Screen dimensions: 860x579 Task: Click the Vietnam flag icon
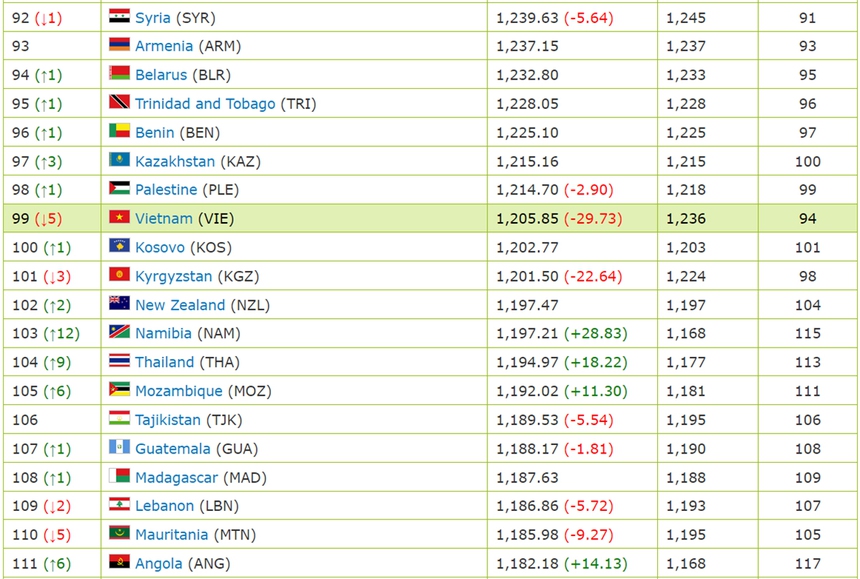pos(119,218)
